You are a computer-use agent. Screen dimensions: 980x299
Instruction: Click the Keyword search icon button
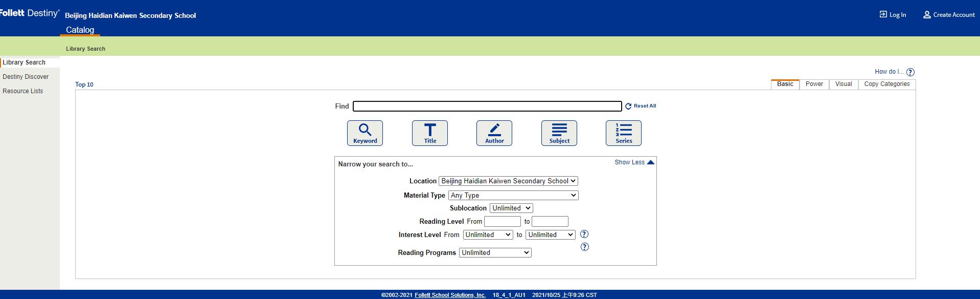(x=365, y=133)
